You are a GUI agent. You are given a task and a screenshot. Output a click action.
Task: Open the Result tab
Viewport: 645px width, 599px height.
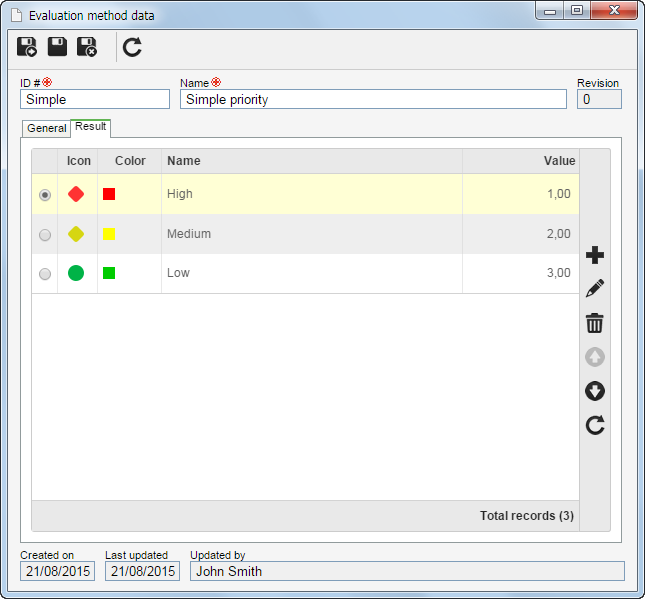pyautogui.click(x=90, y=127)
